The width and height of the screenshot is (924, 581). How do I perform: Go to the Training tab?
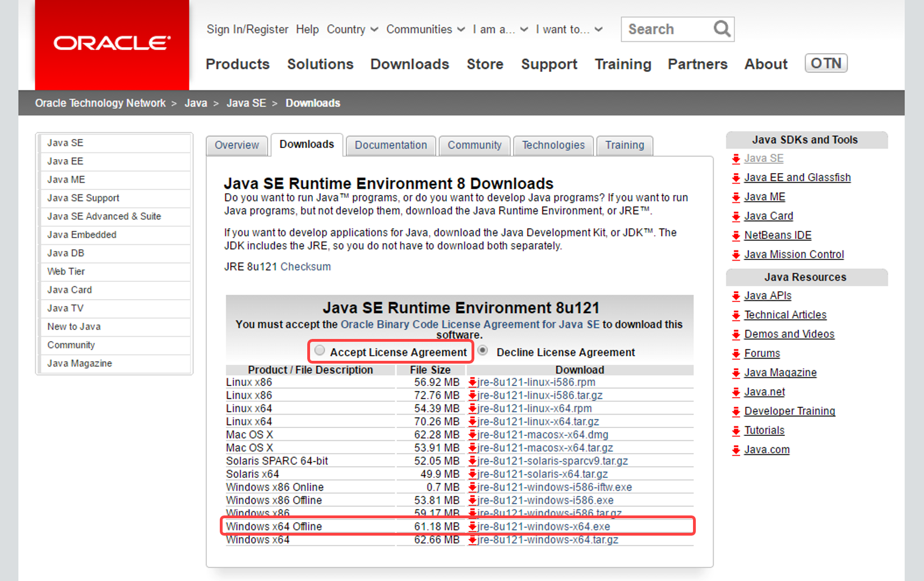[625, 145]
